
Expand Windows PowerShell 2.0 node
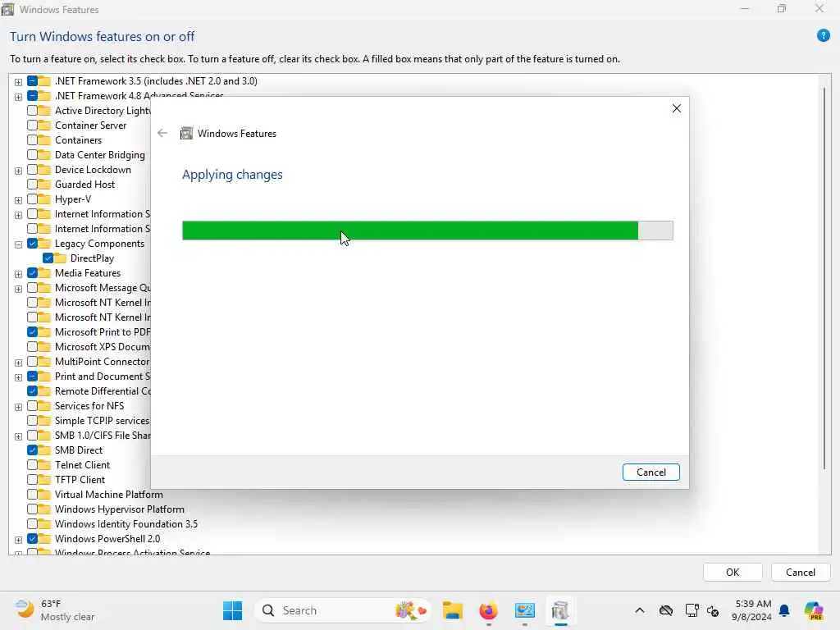coord(18,540)
